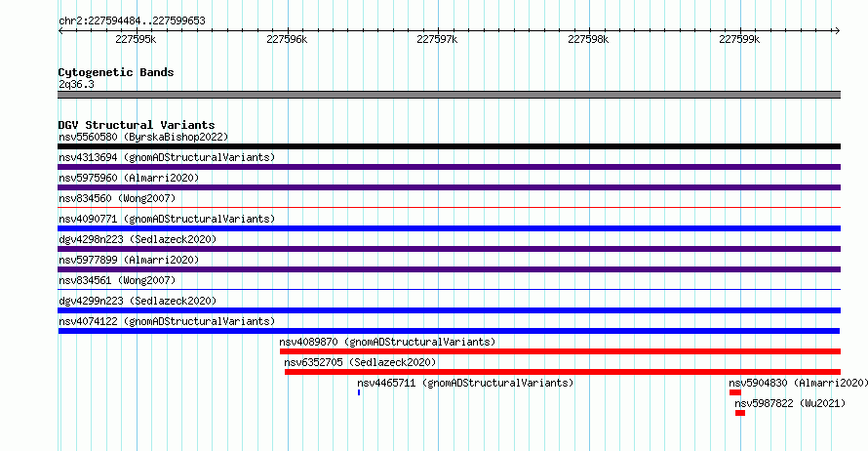Open nsv5975960 (Almarri2020) variant label
868x451 pixels.
(x=129, y=178)
